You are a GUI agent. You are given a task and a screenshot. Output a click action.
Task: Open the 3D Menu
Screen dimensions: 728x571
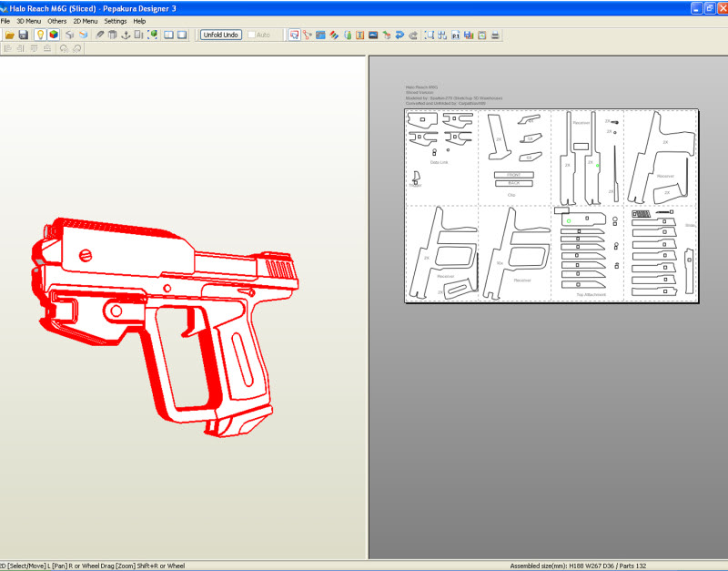tap(28, 21)
